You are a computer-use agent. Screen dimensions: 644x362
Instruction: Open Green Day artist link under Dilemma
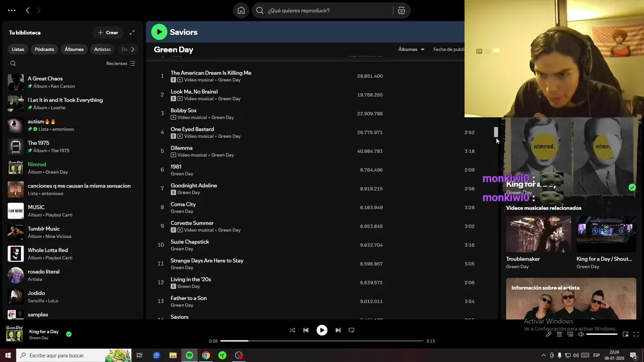click(x=222, y=155)
